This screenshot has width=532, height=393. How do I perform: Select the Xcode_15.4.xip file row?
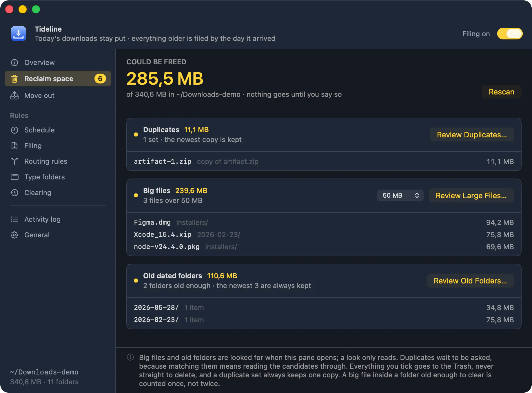tap(324, 234)
